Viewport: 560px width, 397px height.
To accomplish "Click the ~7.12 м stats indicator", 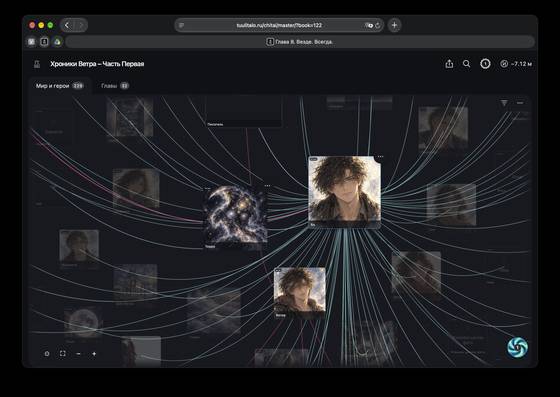I will pyautogui.click(x=516, y=64).
